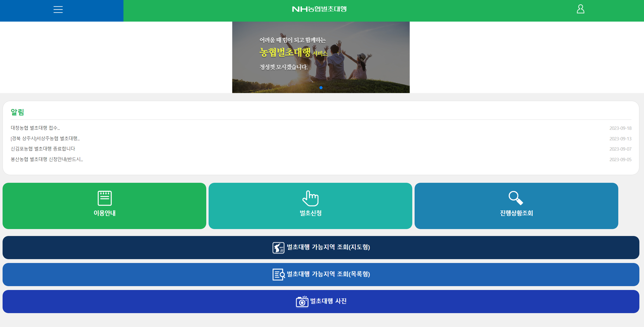The height and width of the screenshot is (327, 644).
Task: Click the Korea map icon
Action: click(x=278, y=248)
